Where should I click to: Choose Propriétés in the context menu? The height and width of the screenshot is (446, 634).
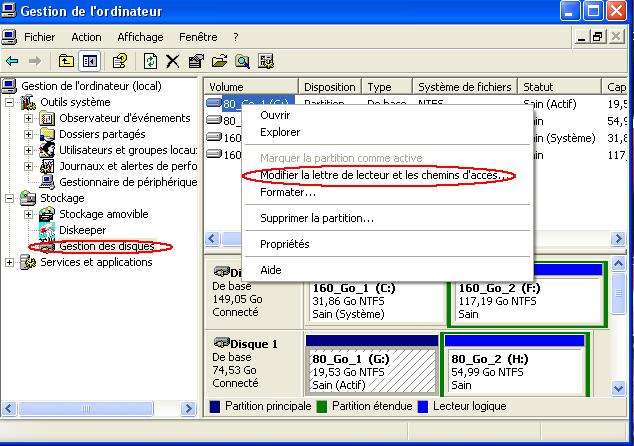coord(387,244)
